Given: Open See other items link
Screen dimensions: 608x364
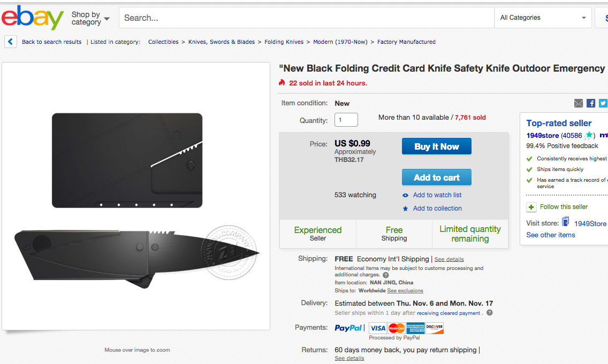Looking at the screenshot, I should (550, 235).
